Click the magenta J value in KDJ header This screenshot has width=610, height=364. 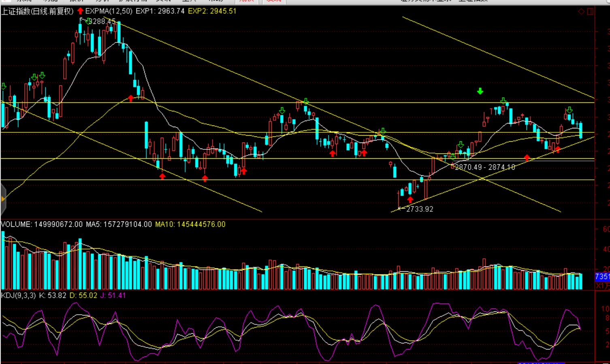113,296
